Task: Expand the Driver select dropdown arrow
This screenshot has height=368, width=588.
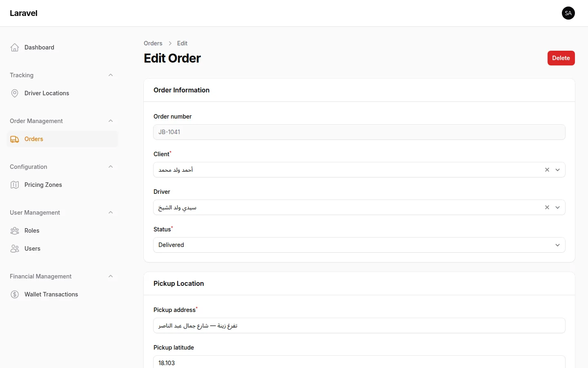Action: 558,207
